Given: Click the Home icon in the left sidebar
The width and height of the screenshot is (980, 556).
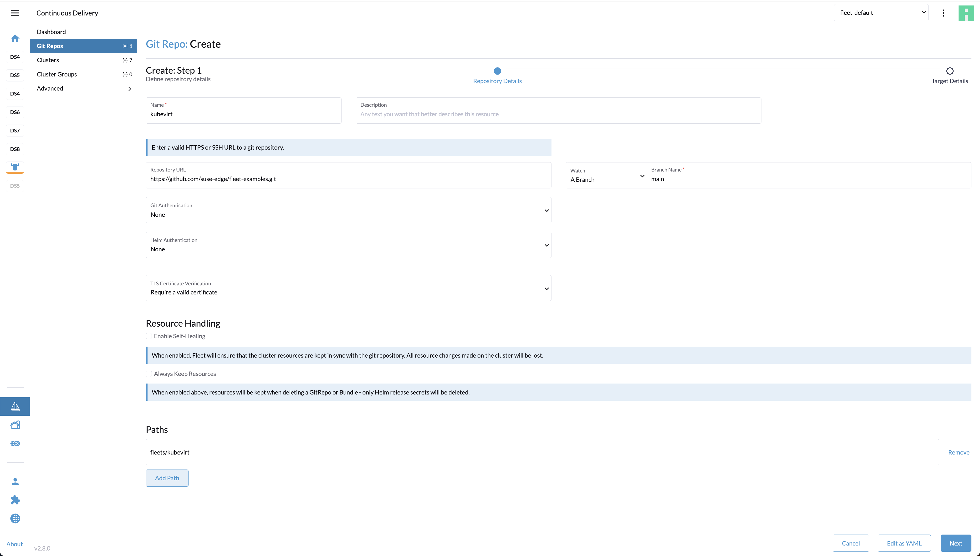Looking at the screenshot, I should click(15, 38).
